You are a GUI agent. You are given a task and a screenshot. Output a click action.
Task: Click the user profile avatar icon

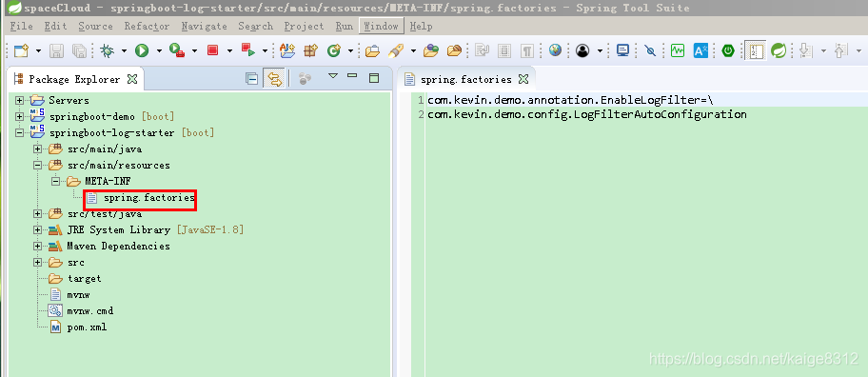click(582, 50)
